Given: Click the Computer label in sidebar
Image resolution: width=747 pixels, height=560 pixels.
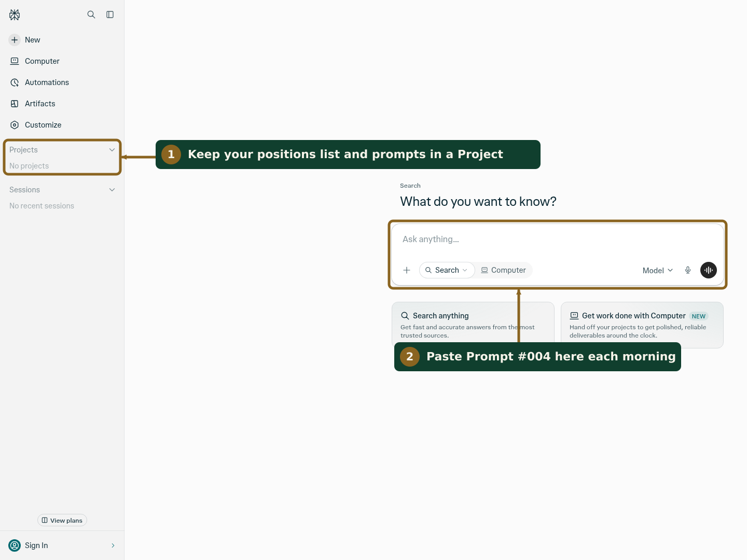Looking at the screenshot, I should 42,61.
